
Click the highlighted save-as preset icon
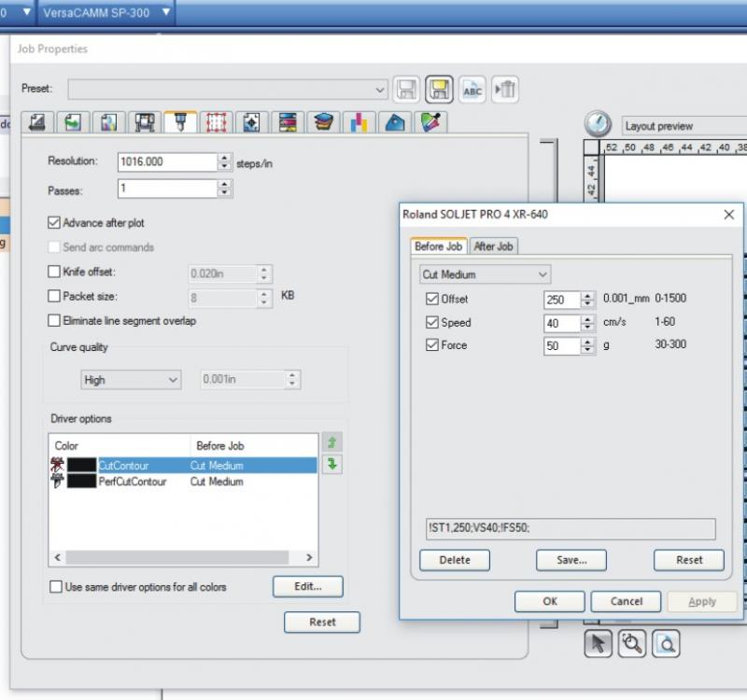[439, 89]
